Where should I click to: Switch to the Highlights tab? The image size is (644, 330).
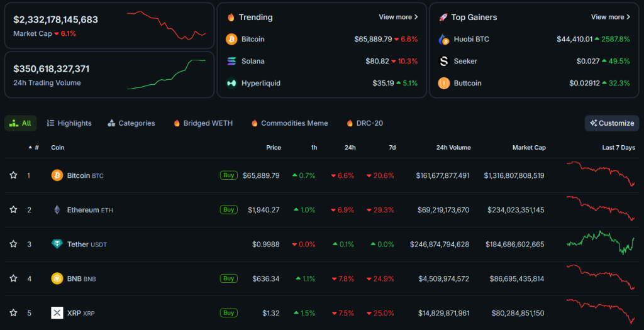click(69, 123)
